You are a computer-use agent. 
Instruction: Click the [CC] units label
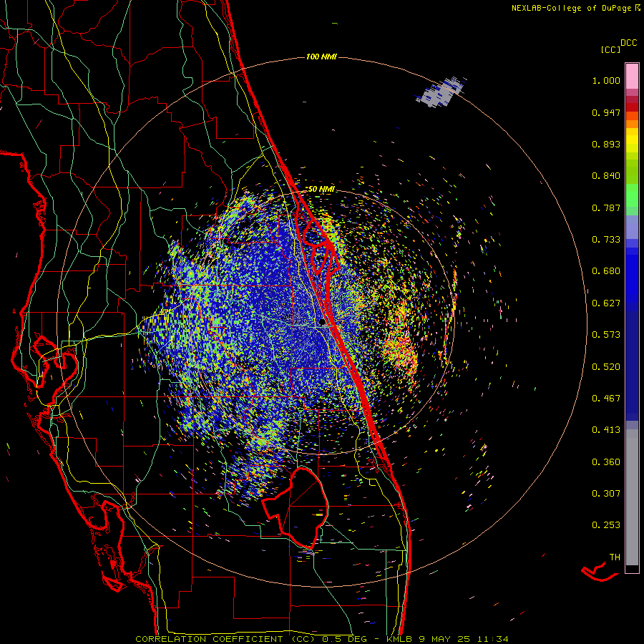tap(610, 49)
